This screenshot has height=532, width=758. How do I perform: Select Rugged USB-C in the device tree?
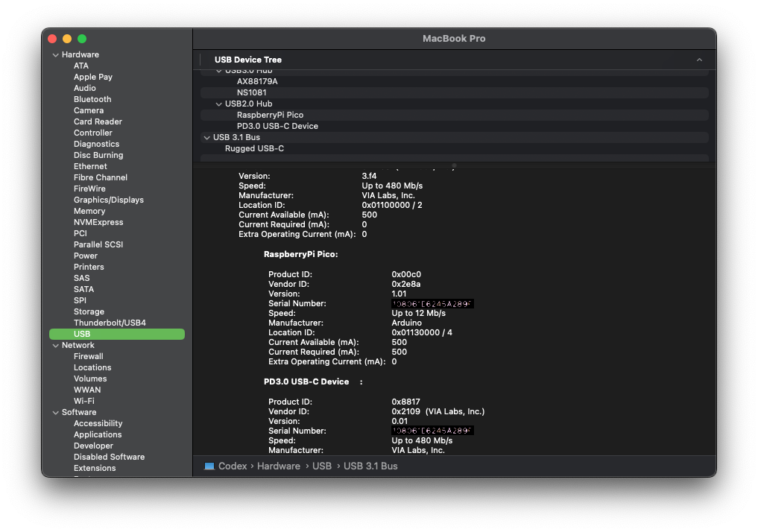[254, 148]
